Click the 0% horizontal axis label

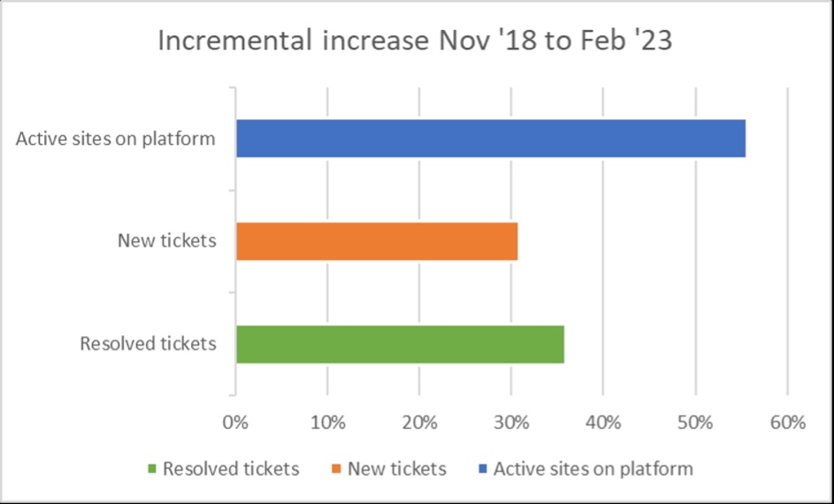[235, 423]
